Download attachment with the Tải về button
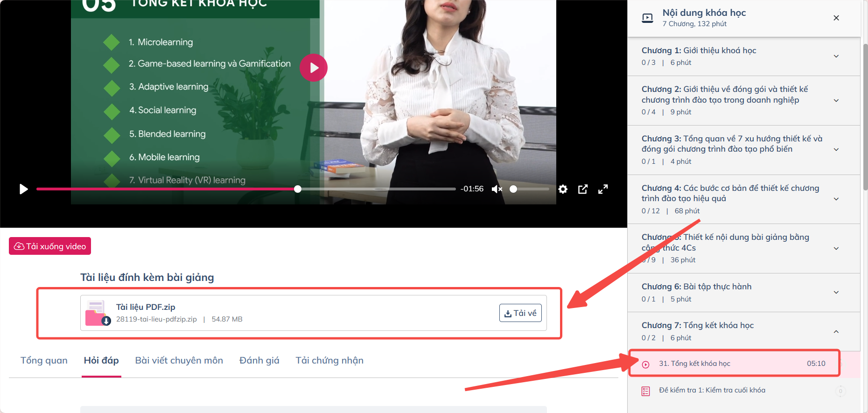Image resolution: width=868 pixels, height=413 pixels. [520, 313]
